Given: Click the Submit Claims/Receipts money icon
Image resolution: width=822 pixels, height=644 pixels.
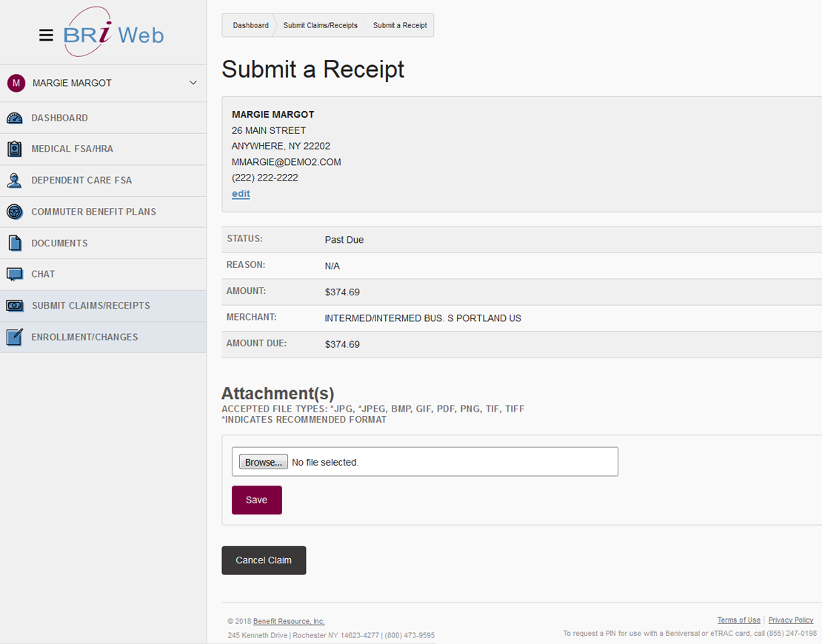Looking at the screenshot, I should click(x=15, y=306).
